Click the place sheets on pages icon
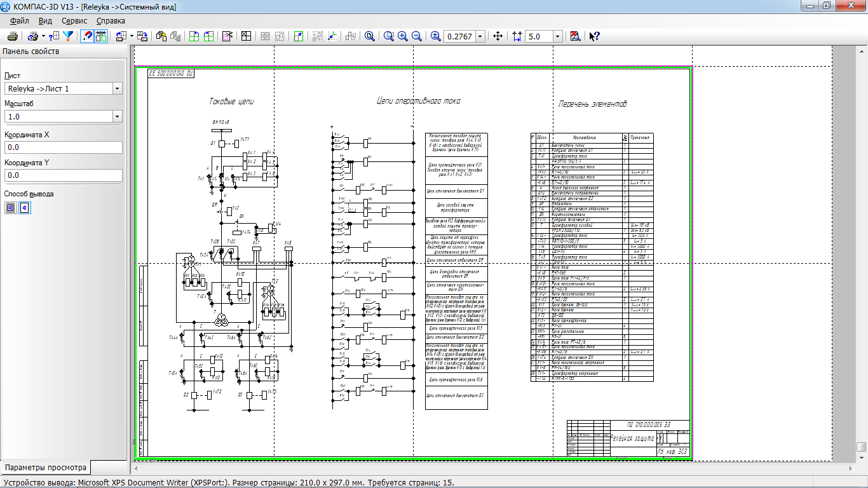This screenshot has height=488, width=868. coord(121,36)
